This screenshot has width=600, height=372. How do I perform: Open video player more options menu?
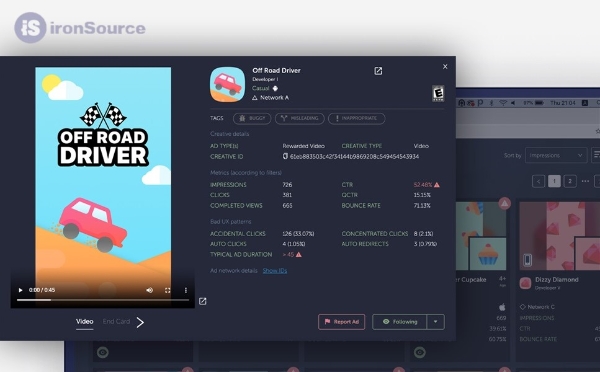pos(186,290)
